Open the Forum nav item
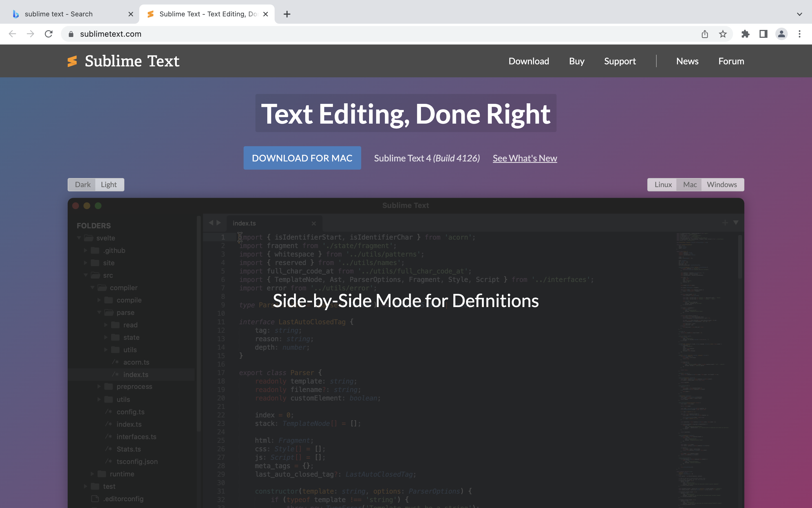This screenshot has height=508, width=812. tap(731, 61)
